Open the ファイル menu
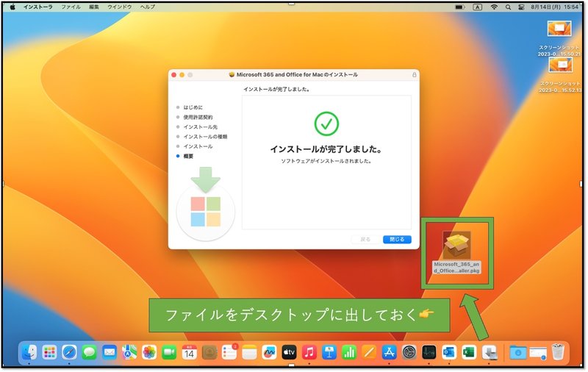Image resolution: width=588 pixels, height=372 pixels. 71,7
